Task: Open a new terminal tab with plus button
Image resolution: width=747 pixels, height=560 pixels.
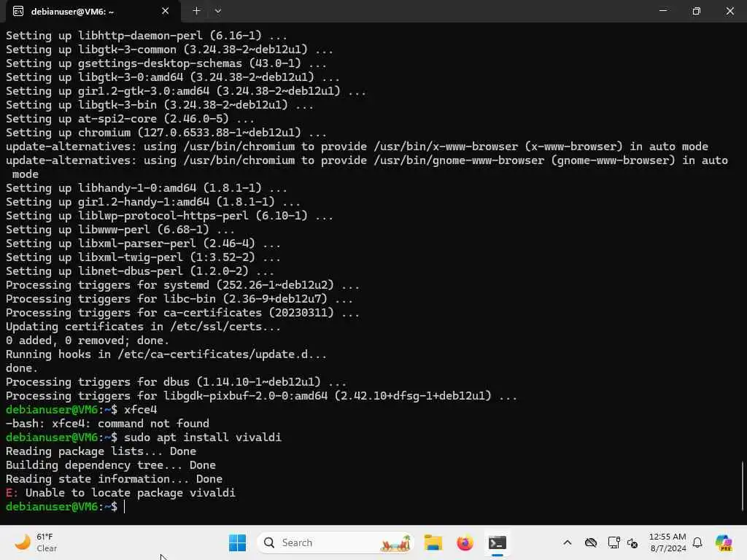Action: pyautogui.click(x=196, y=11)
